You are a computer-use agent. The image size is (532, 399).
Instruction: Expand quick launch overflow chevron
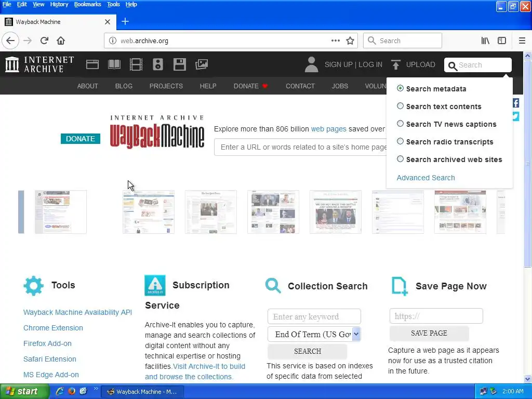[96, 389]
